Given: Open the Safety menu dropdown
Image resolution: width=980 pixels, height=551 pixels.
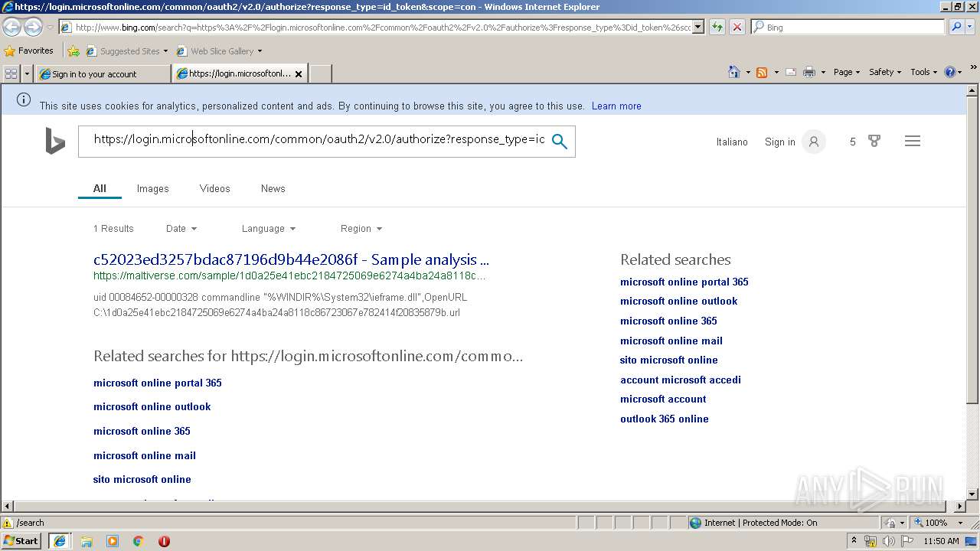Looking at the screenshot, I should pos(886,72).
